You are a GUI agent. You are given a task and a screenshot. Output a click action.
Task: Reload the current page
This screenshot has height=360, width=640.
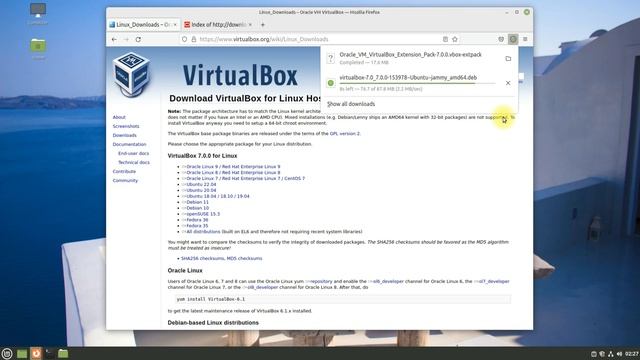pyautogui.click(x=138, y=39)
